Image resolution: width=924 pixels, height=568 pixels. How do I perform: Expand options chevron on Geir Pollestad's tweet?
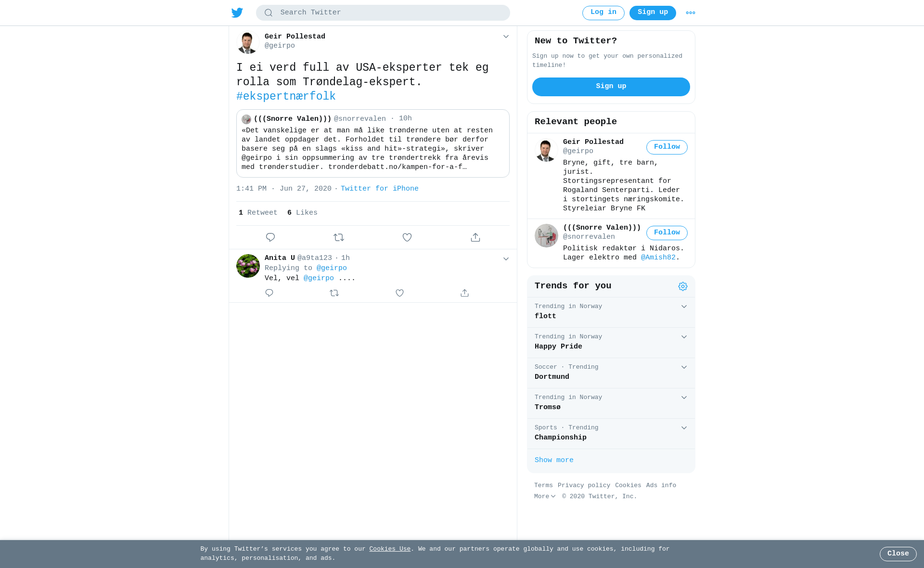click(506, 37)
